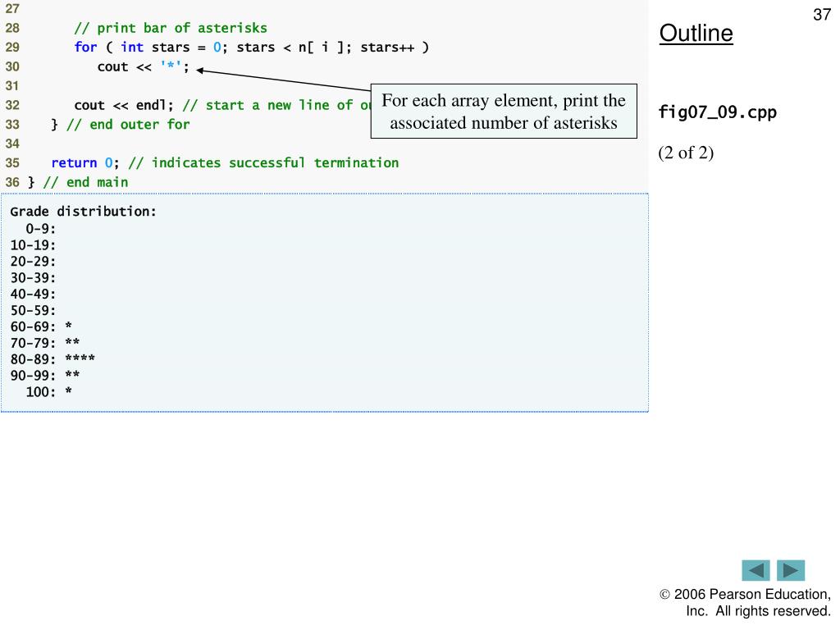Click the for loop statement on line 29
840x630 pixels.
(x=251, y=47)
